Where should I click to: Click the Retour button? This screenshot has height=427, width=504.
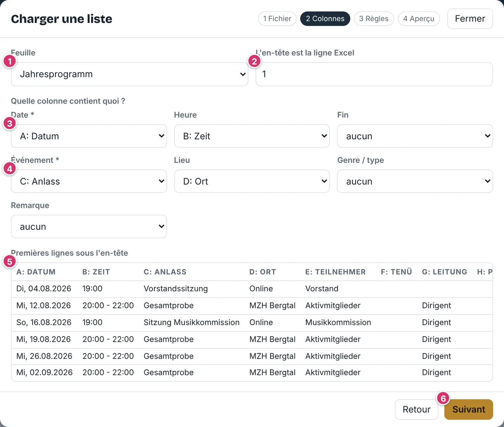click(x=416, y=410)
